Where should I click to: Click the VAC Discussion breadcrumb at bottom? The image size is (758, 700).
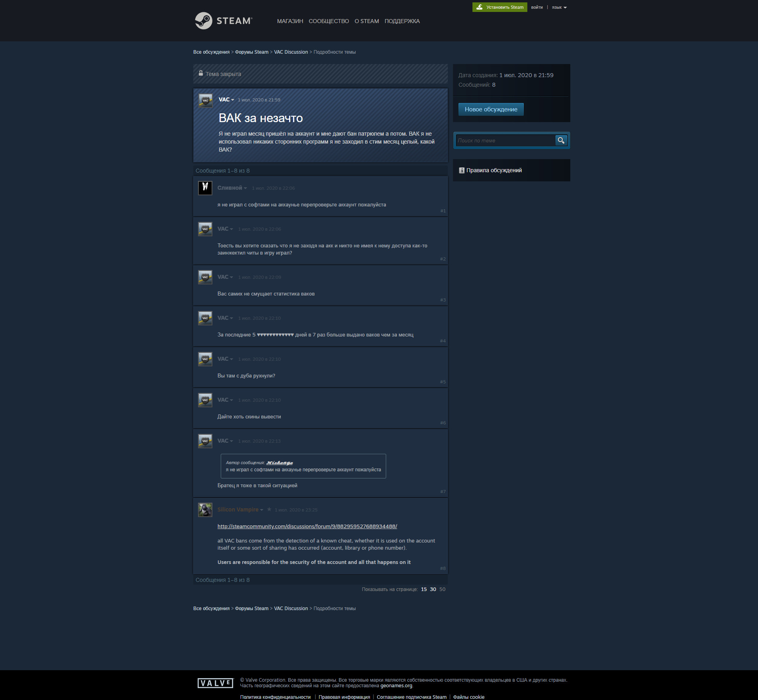[x=291, y=609]
